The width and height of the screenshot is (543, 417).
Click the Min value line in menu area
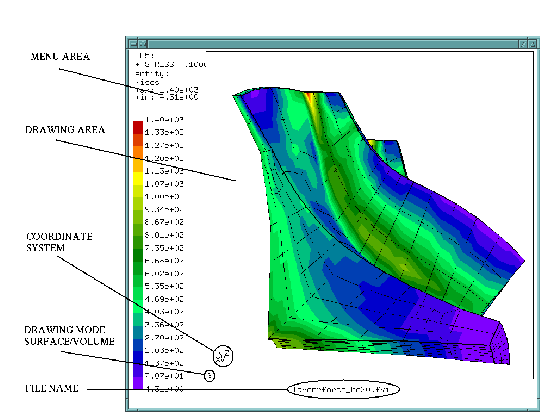(x=167, y=97)
